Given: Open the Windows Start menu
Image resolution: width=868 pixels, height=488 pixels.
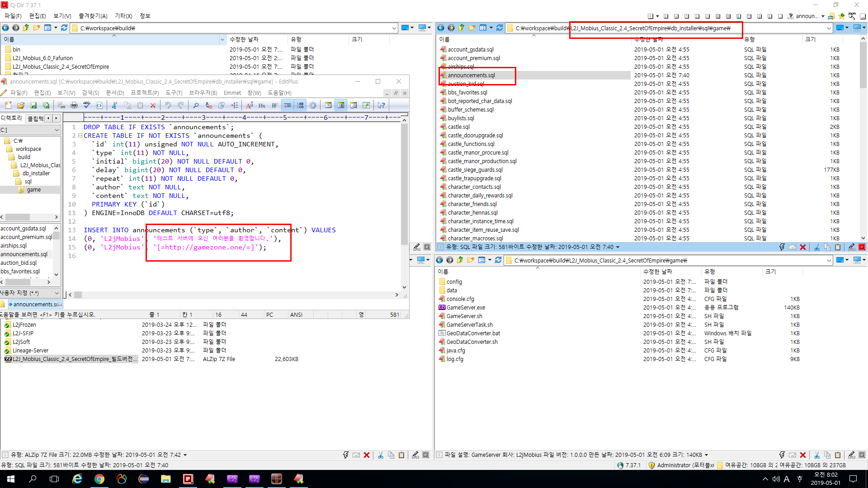Looking at the screenshot, I should coord(11,479).
